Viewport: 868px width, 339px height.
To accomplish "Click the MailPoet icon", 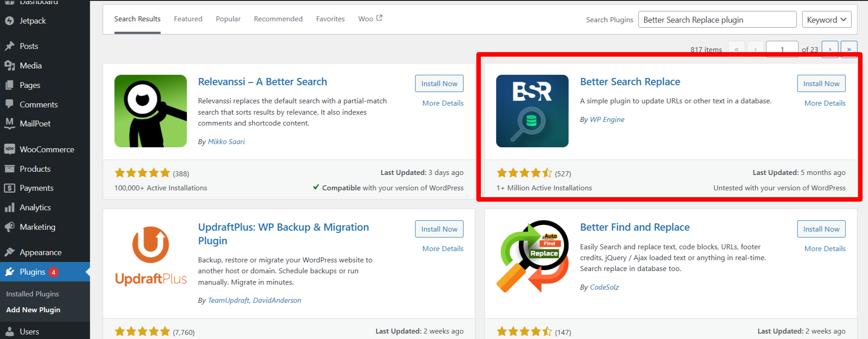I will (x=10, y=123).
